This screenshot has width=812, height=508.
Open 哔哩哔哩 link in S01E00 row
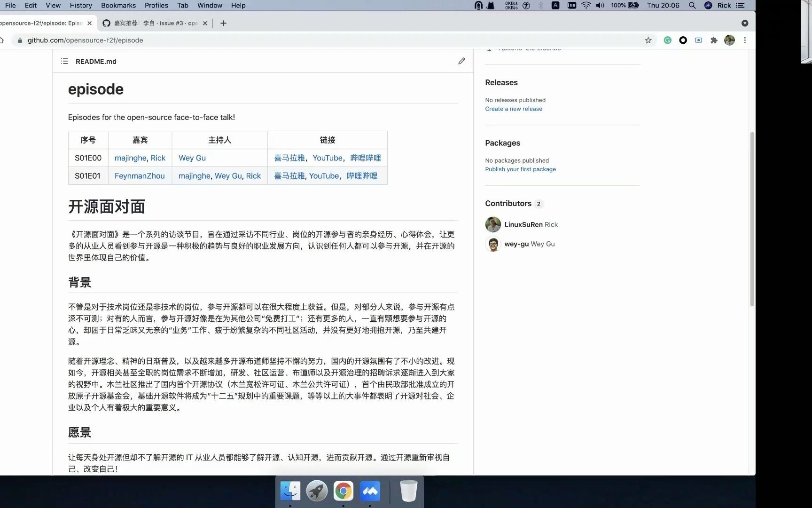click(366, 158)
